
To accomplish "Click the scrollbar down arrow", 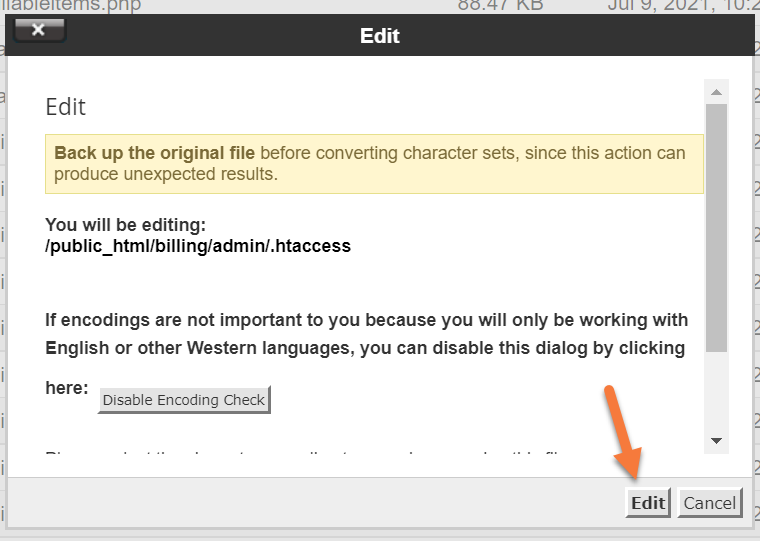I will 716,440.
